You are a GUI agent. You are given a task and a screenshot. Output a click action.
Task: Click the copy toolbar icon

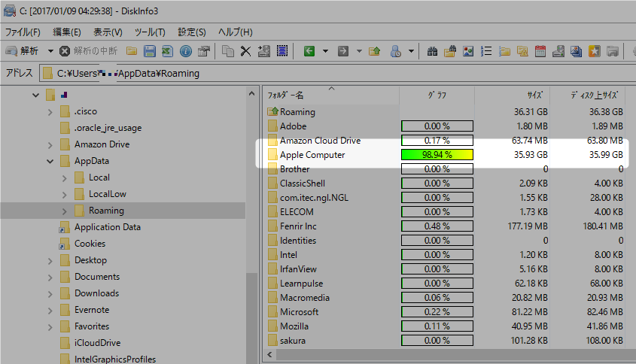coord(228,51)
